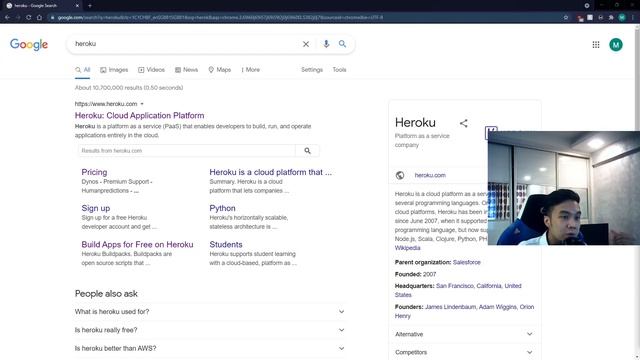Click the webcam video overlay
Viewport: 640px width, 360px height.
pyautogui.click(x=564, y=188)
